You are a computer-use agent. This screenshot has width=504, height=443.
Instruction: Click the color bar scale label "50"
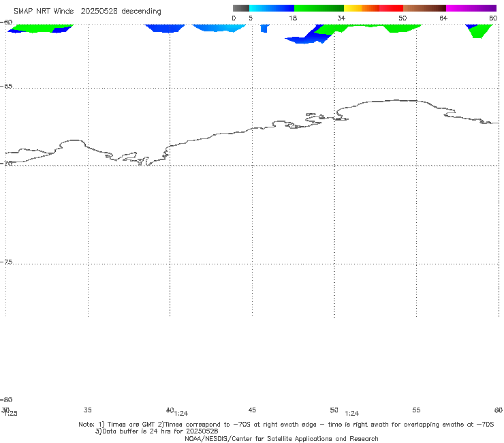tap(403, 18)
